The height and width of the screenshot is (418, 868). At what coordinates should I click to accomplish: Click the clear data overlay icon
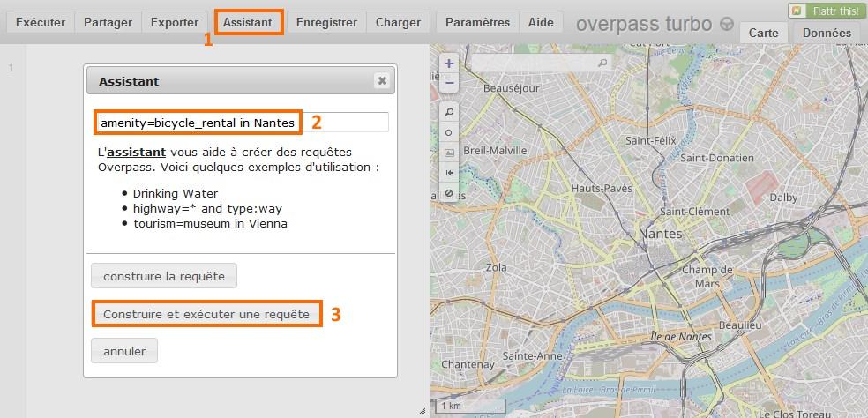pyautogui.click(x=449, y=193)
